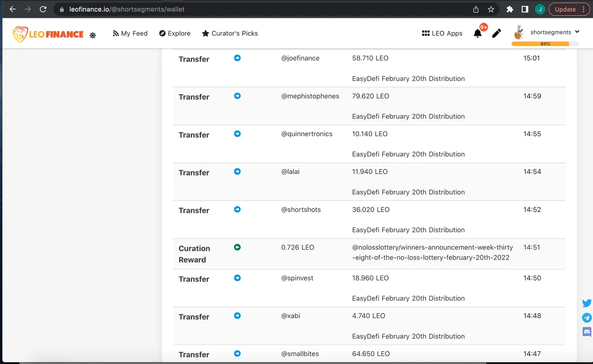This screenshot has width=593, height=364.
Task: Select the 64.650 LEO amount
Action: pos(371,354)
